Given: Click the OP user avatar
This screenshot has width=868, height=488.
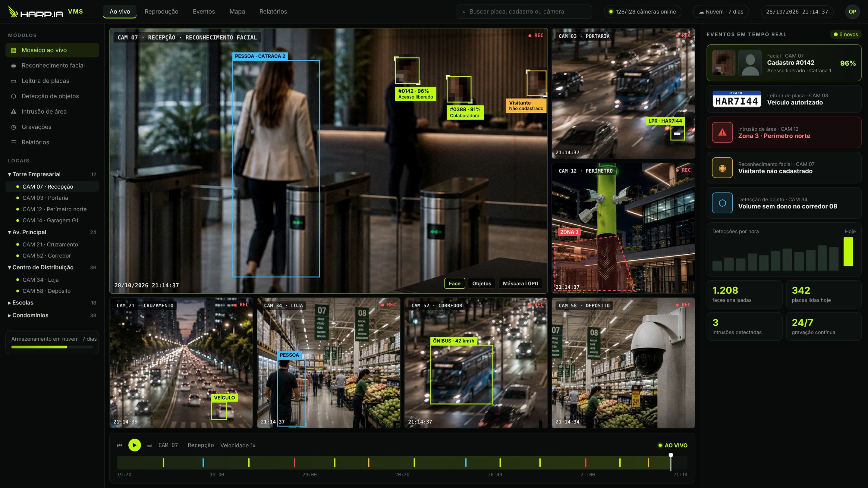Looking at the screenshot, I should click(852, 11).
